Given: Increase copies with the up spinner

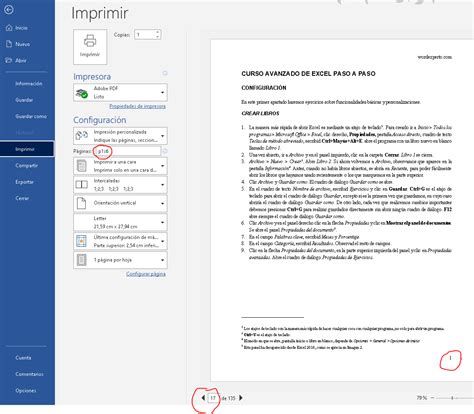Looking at the screenshot, I should [x=158, y=32].
